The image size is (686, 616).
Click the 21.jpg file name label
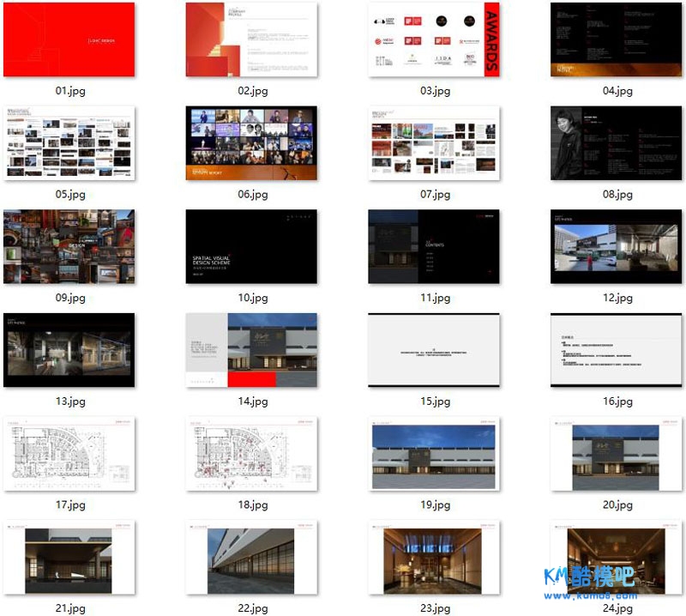(x=70, y=608)
